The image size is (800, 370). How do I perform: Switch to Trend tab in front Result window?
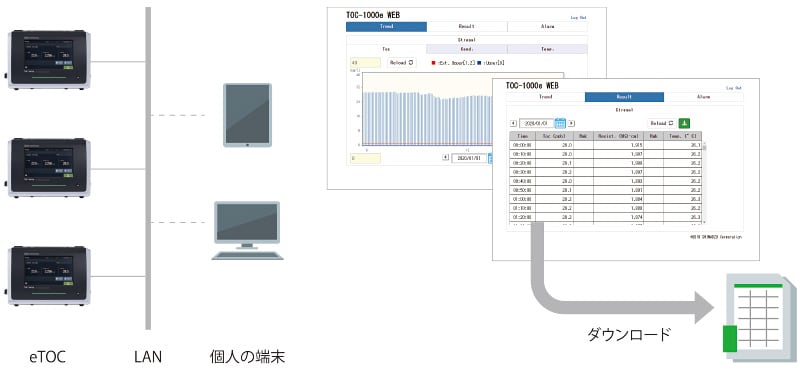(545, 97)
